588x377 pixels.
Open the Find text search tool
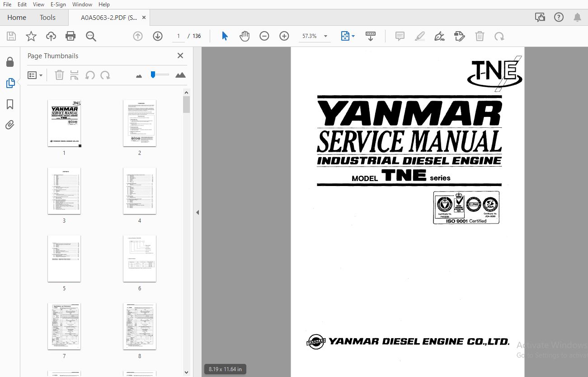click(91, 36)
